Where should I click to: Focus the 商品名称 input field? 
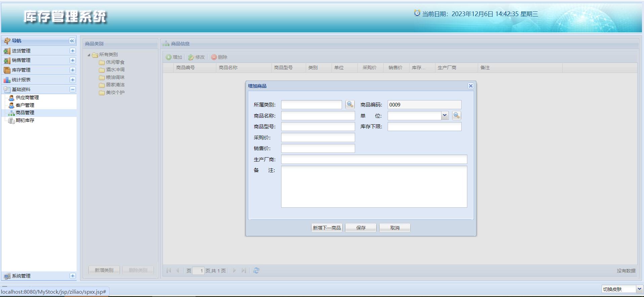318,116
